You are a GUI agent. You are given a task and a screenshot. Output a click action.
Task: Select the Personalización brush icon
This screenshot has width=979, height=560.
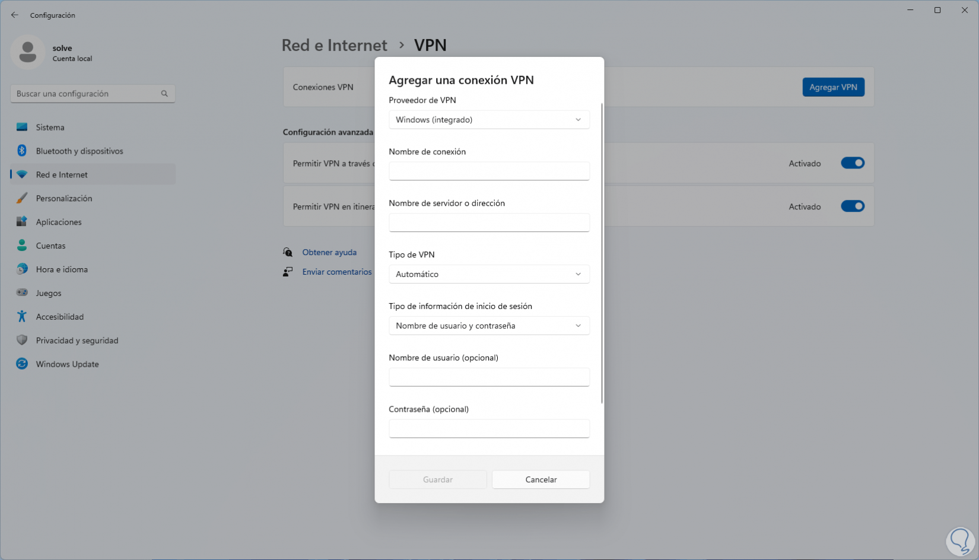22,198
